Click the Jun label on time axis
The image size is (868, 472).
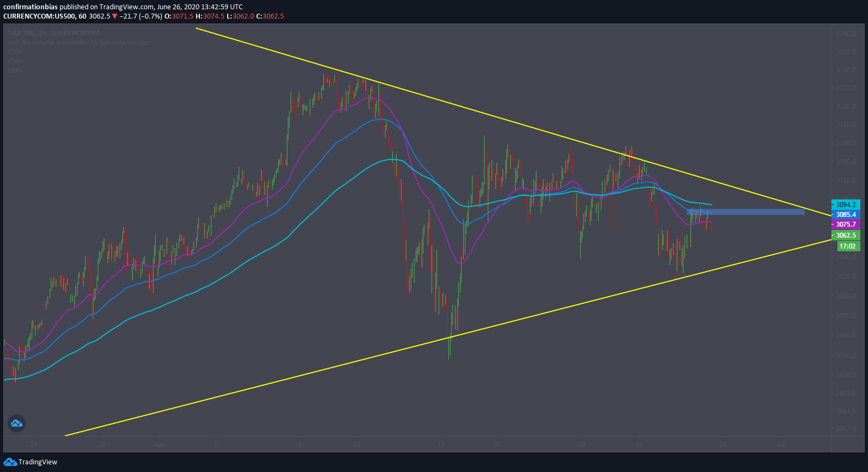[x=159, y=445]
